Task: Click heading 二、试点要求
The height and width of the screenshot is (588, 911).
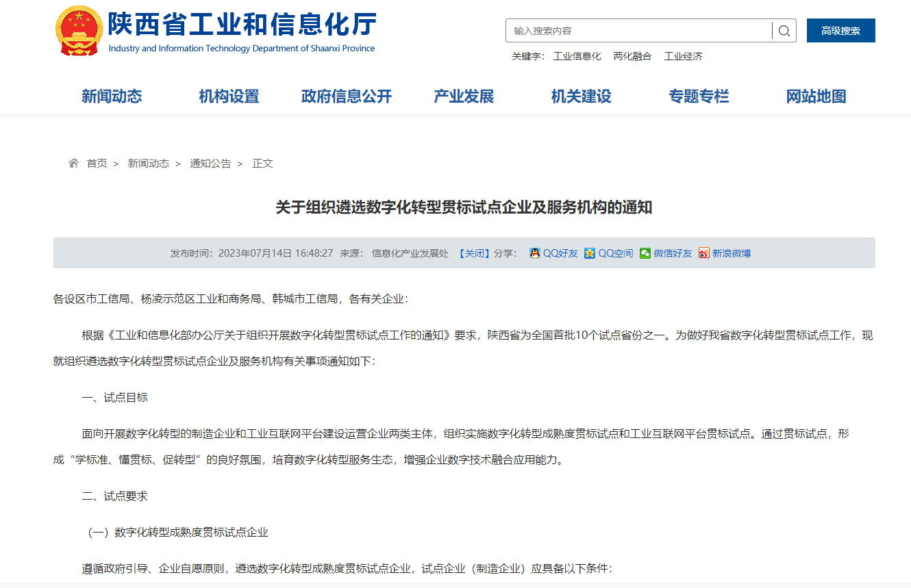Action: [115, 496]
